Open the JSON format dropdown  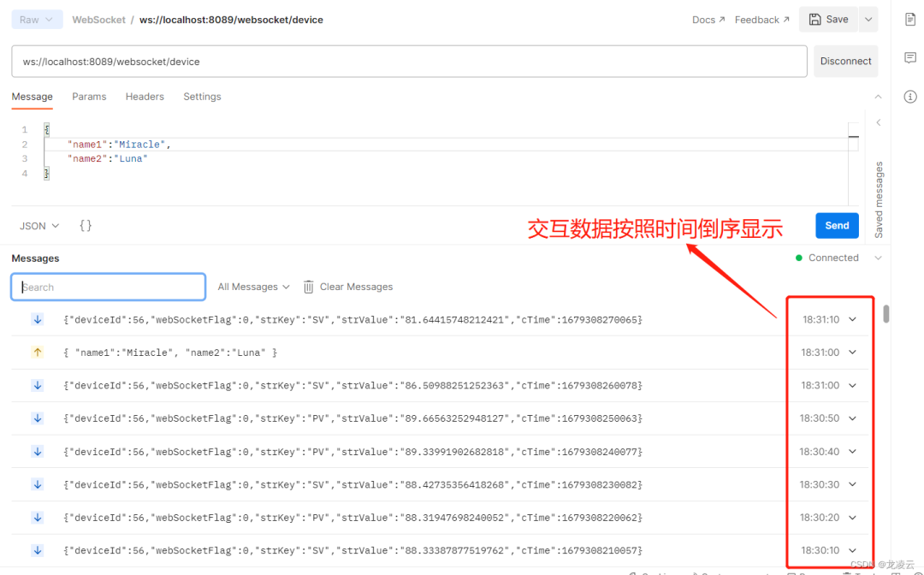click(39, 226)
